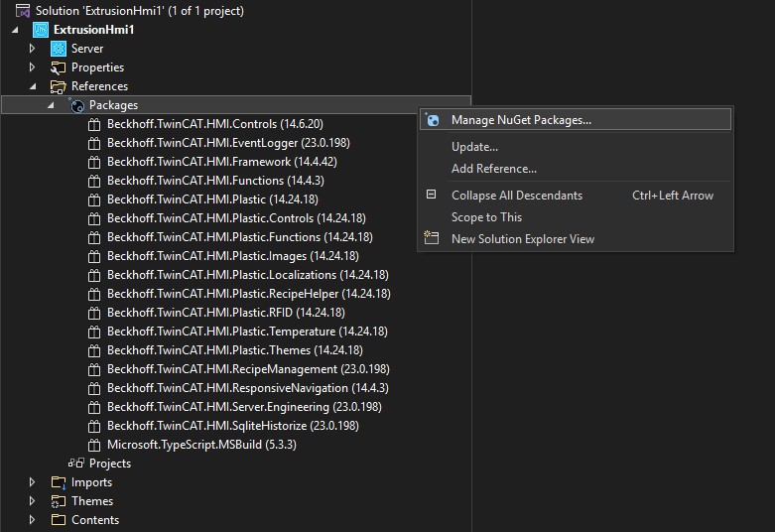This screenshot has width=775, height=532.
Task: Click package icon beside Beckhoff.TwinCAT.HMI.Controls
Action: [x=94, y=125]
